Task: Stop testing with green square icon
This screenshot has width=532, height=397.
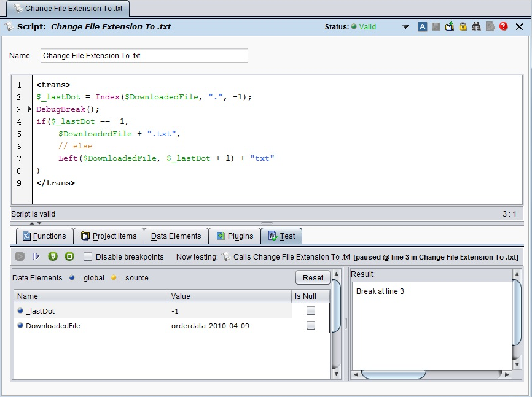Action: point(69,256)
